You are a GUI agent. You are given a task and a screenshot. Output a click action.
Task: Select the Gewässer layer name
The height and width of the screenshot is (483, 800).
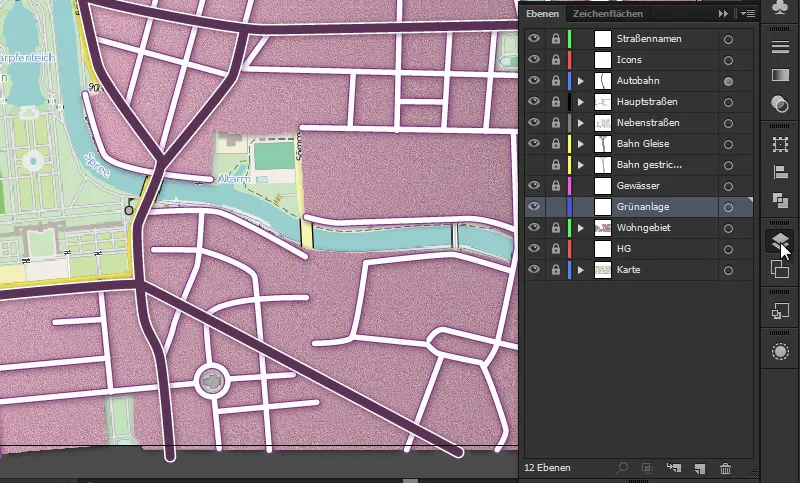(638, 186)
